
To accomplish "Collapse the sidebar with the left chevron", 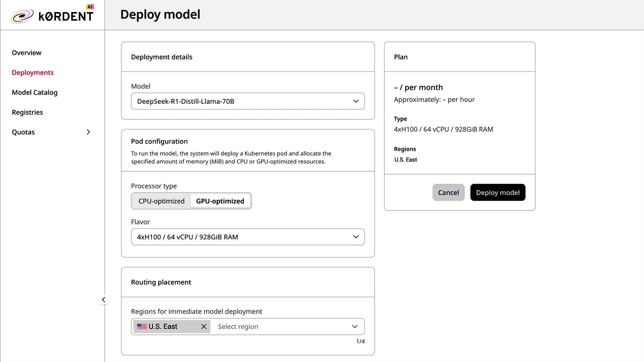I will [x=104, y=300].
